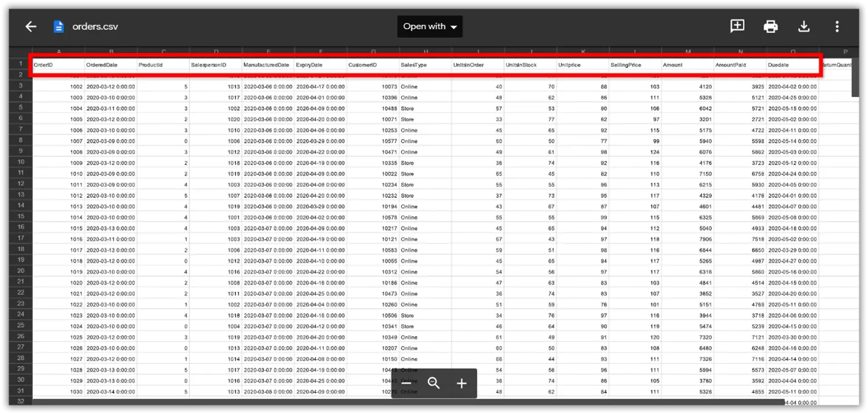Add a shortcut to Drive
868x414 pixels.
737,26
